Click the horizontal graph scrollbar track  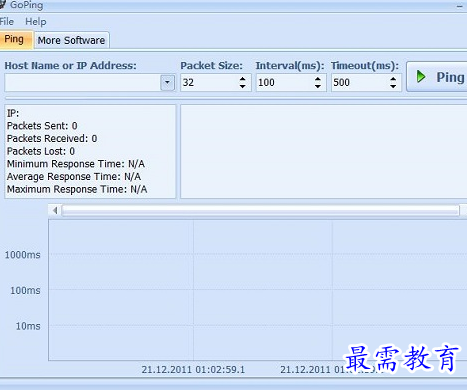pyautogui.click(x=261, y=210)
